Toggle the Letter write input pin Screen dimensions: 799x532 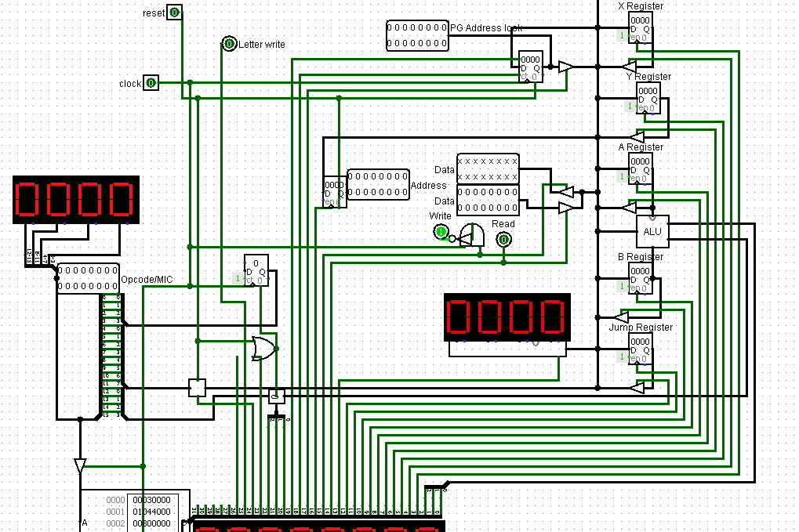tap(229, 44)
